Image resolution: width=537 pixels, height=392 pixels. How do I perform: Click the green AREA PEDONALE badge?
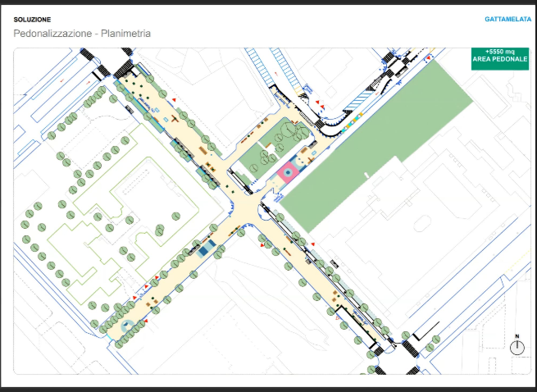coord(500,59)
